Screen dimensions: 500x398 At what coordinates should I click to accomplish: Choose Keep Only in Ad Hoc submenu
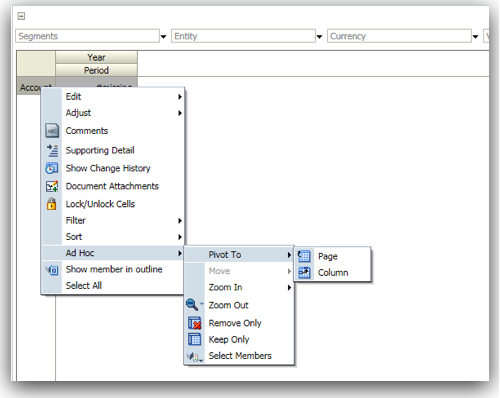239,339
